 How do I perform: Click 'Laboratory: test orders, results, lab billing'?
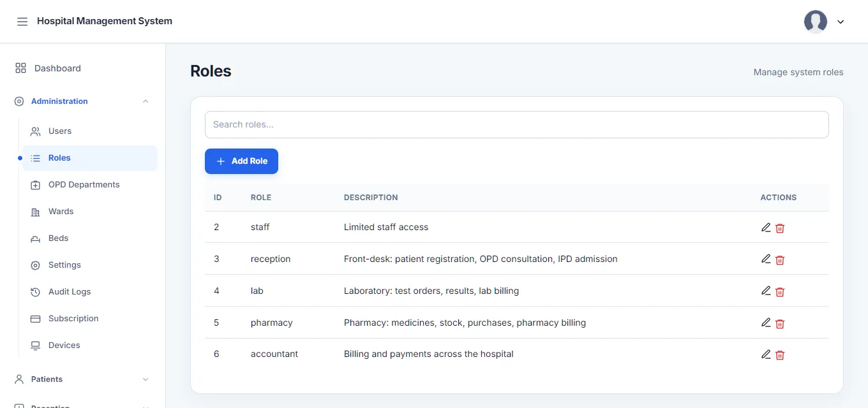[x=431, y=291]
